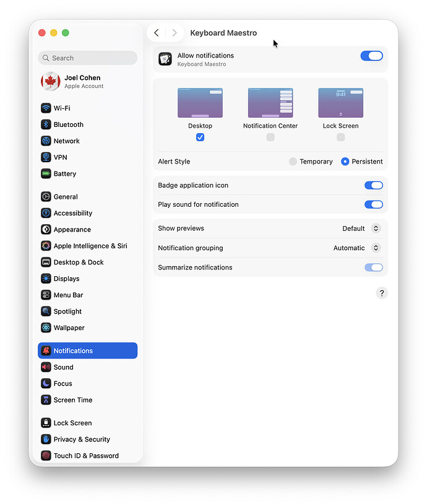Click the Keyboard Maestro subtitle under Allow notifications
Viewport: 427px width, 504px height.
202,64
